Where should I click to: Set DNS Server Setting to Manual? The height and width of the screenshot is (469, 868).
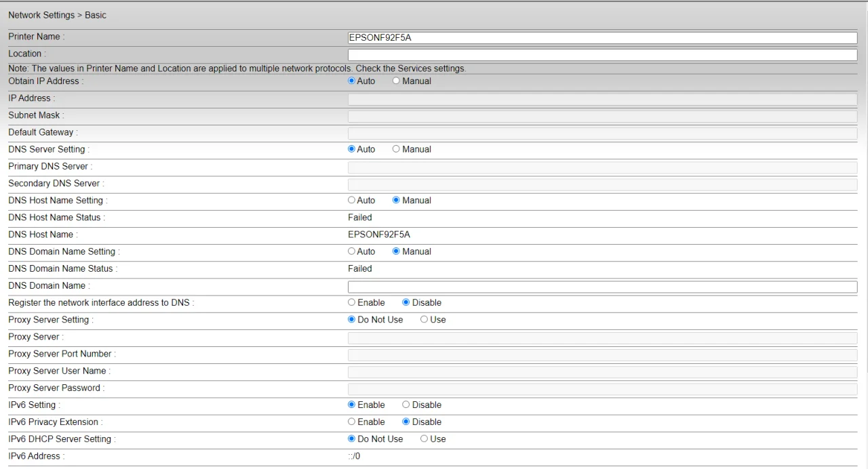(396, 149)
